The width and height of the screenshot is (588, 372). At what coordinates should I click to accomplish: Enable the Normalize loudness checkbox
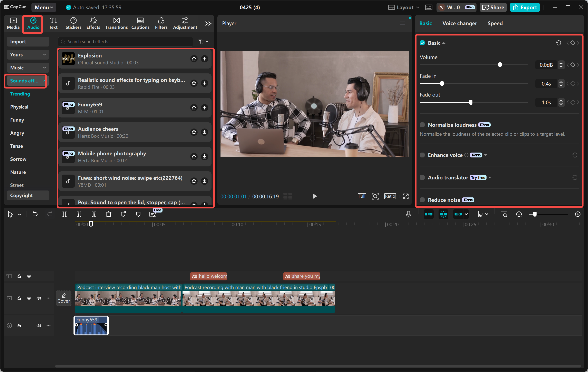click(422, 125)
